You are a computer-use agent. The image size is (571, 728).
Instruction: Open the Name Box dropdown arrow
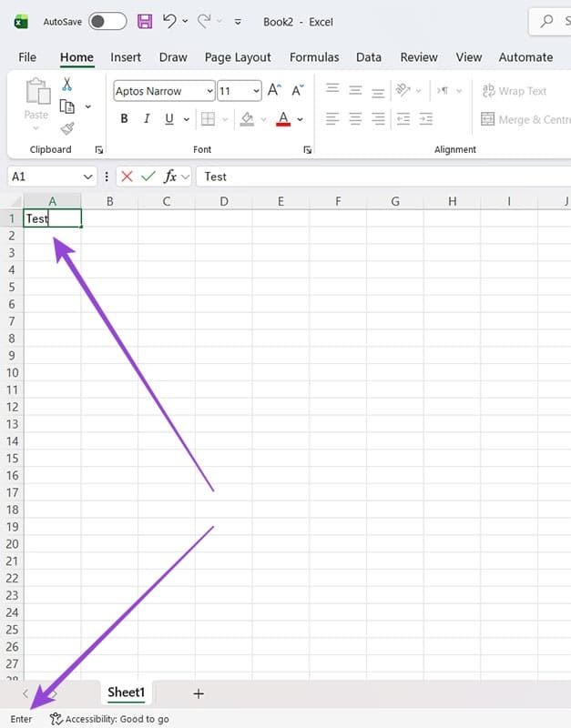(x=88, y=177)
